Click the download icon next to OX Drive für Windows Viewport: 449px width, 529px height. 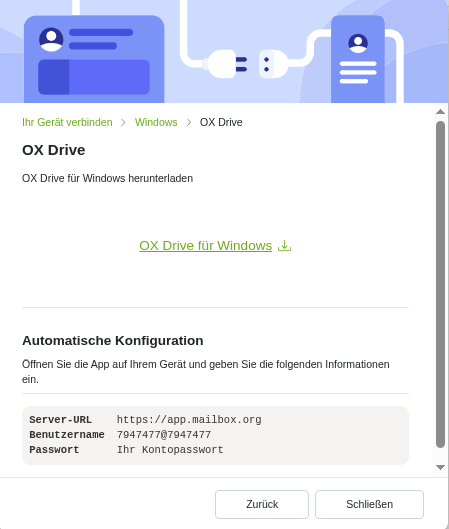284,246
